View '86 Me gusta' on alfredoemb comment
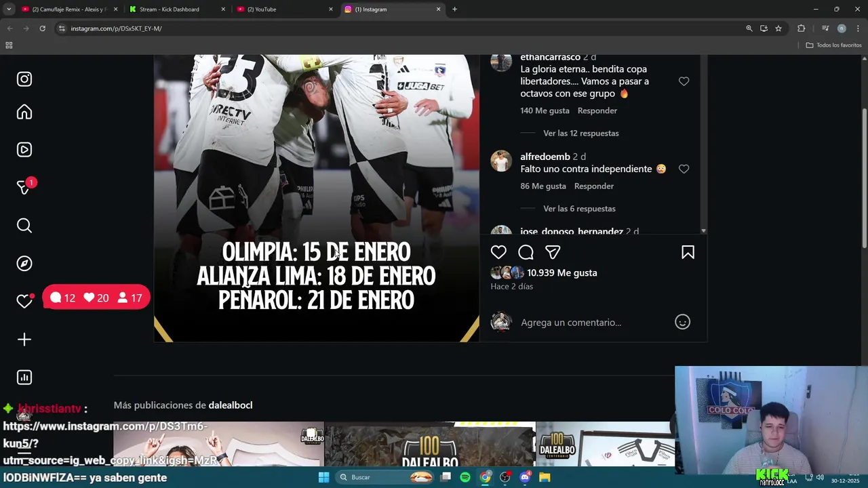 pyautogui.click(x=542, y=186)
